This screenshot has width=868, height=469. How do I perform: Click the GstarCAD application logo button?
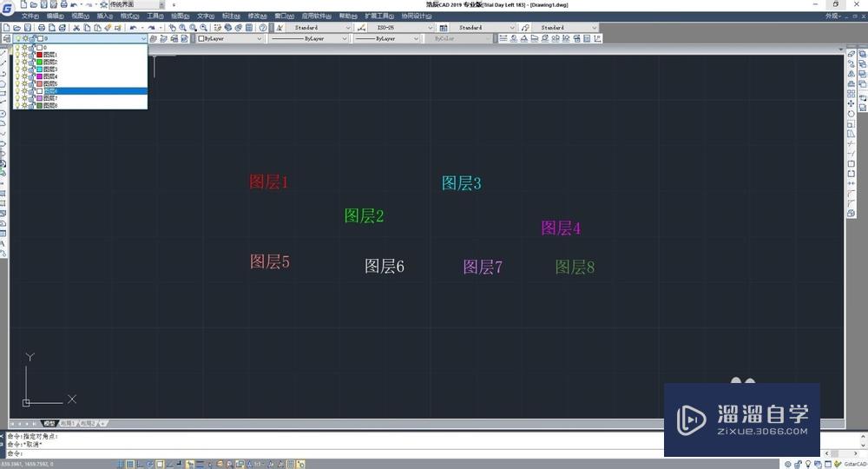pyautogui.click(x=7, y=9)
